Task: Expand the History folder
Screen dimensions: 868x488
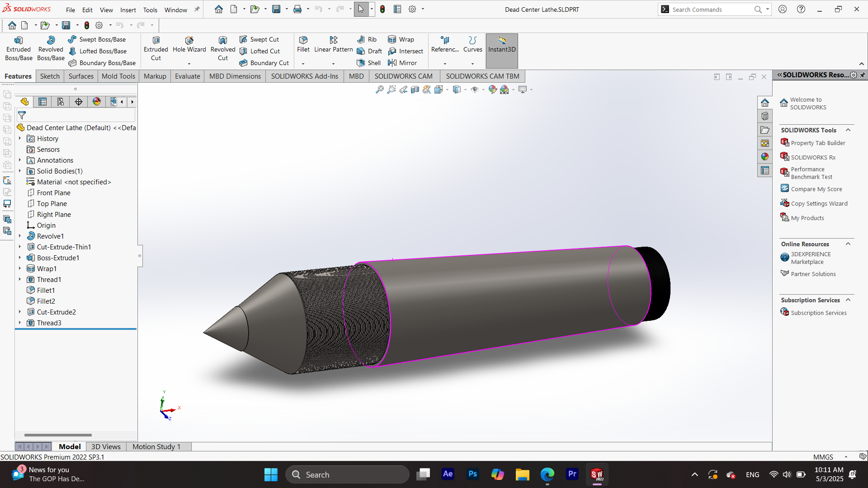Action: [x=20, y=139]
